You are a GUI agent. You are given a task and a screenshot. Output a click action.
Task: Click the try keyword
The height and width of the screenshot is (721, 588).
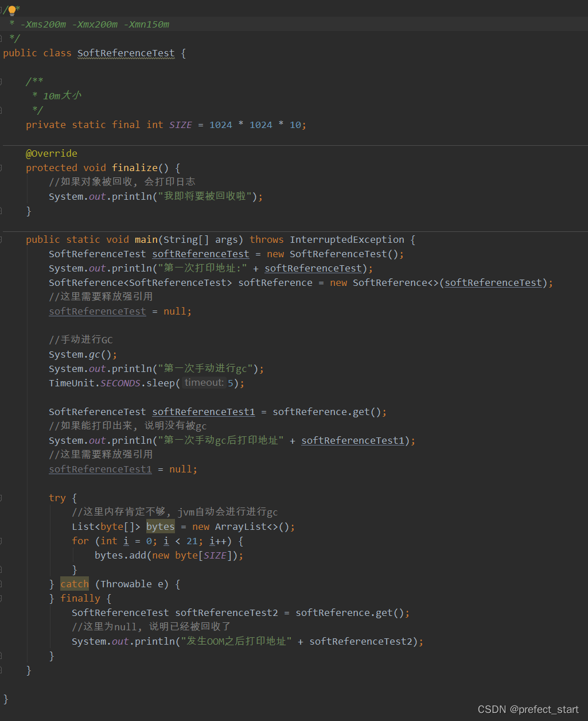pyautogui.click(x=57, y=498)
